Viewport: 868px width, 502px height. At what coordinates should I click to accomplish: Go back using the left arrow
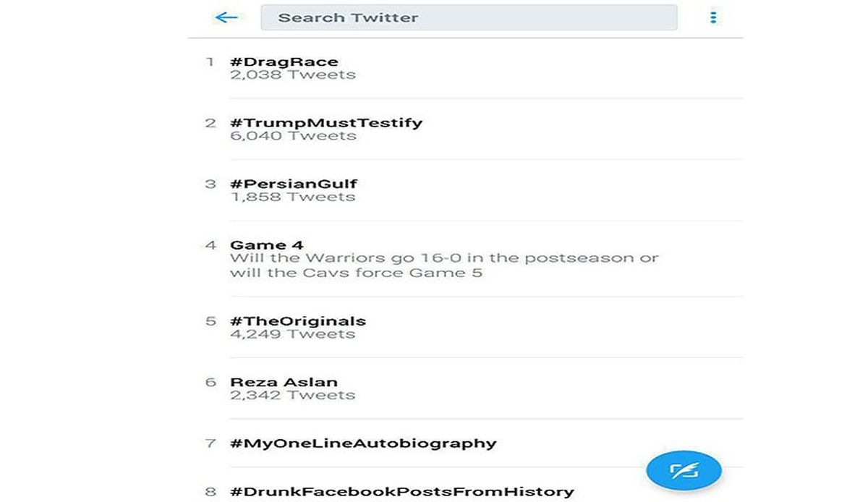(x=226, y=17)
